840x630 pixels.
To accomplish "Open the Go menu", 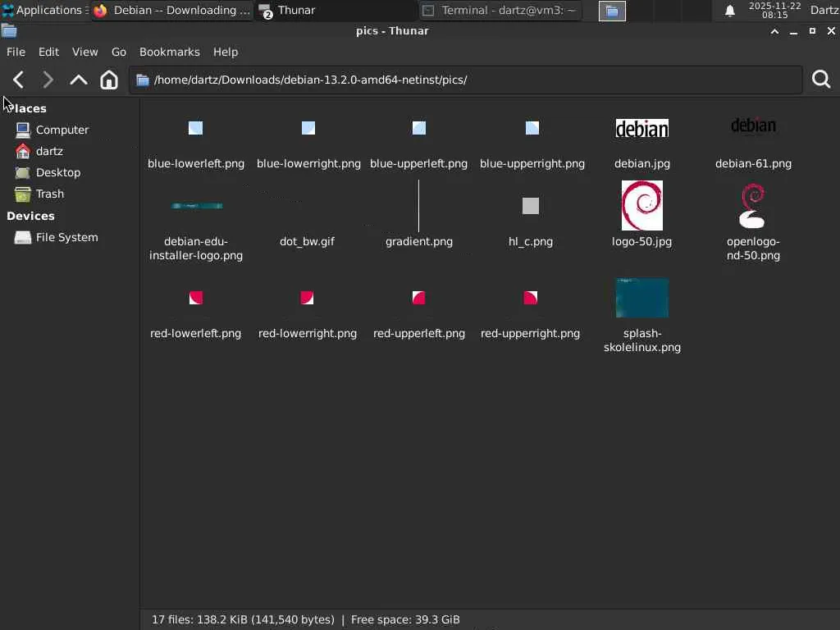I will [x=118, y=52].
